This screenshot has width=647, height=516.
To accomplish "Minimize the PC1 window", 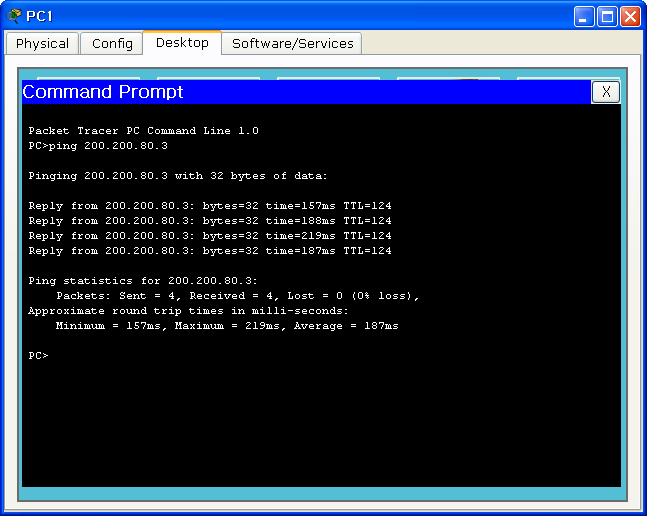I will pos(584,16).
